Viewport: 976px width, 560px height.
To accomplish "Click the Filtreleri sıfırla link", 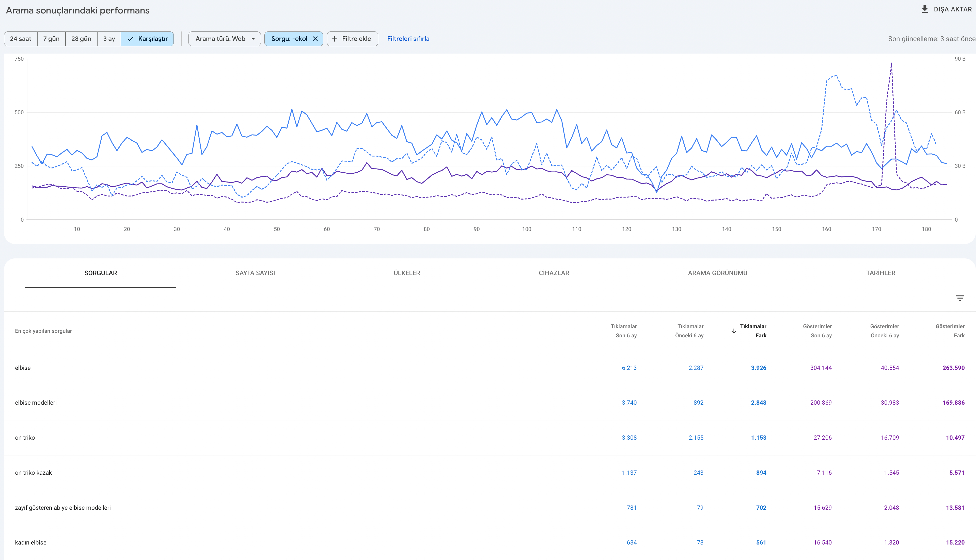I will (x=408, y=39).
